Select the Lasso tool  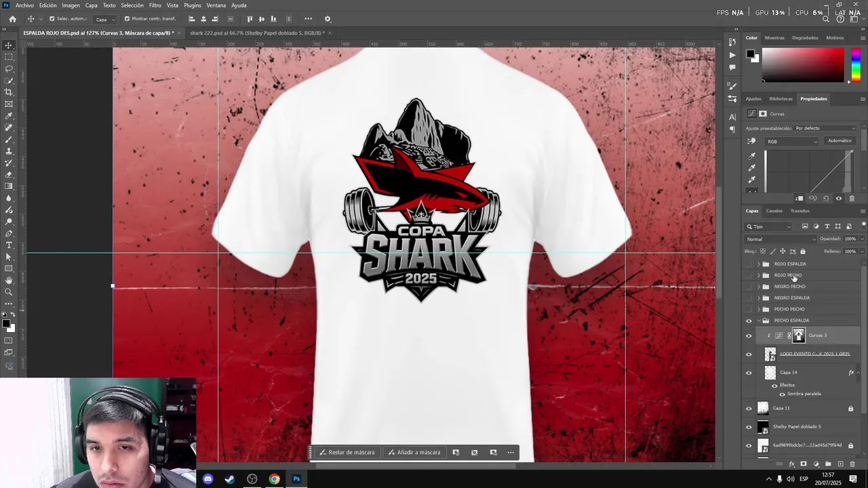[x=9, y=68]
